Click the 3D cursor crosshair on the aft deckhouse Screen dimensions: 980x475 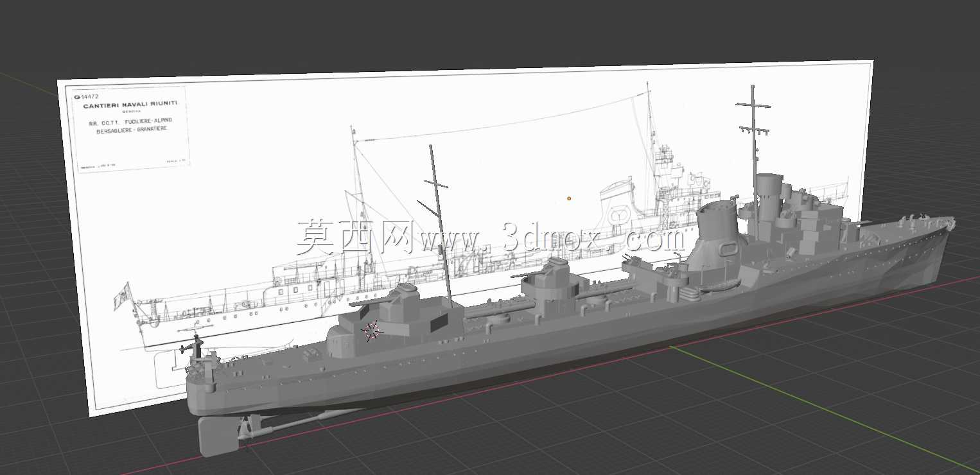pyautogui.click(x=372, y=331)
